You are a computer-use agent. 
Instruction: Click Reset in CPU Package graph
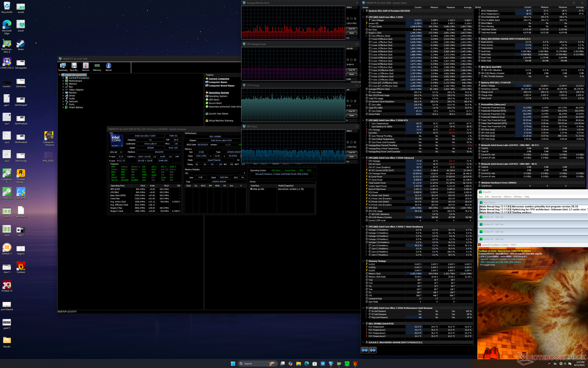coord(352,116)
